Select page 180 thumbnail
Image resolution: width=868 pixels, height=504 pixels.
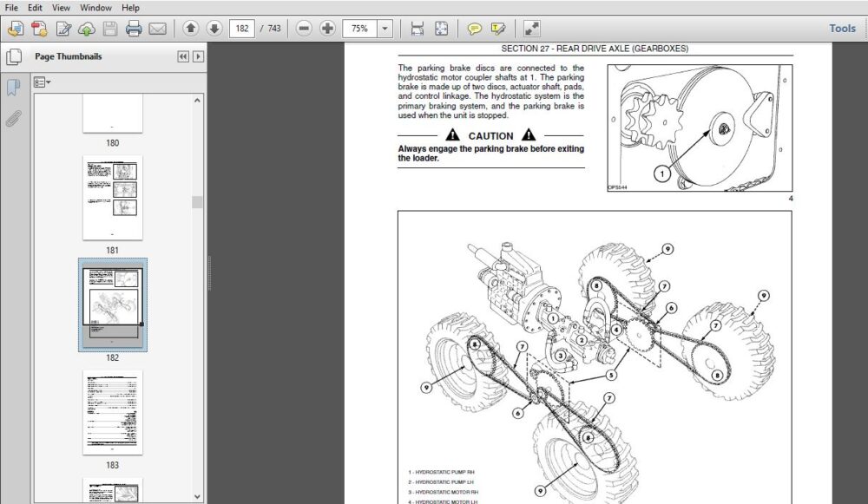pos(112,113)
